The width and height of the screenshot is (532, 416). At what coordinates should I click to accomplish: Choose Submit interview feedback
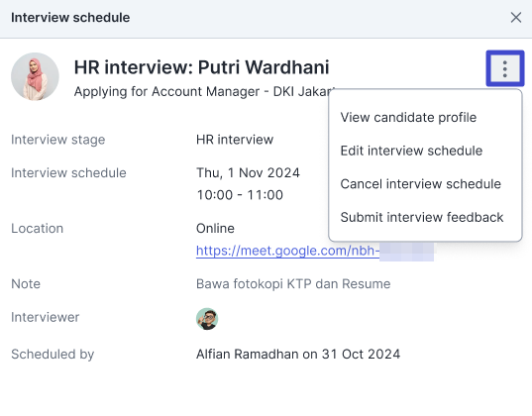pos(422,217)
